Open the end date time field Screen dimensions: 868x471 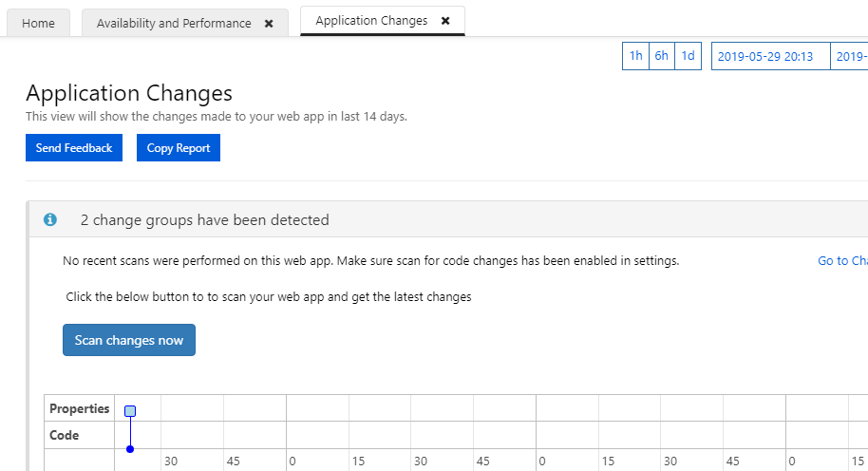pyautogui.click(x=850, y=56)
